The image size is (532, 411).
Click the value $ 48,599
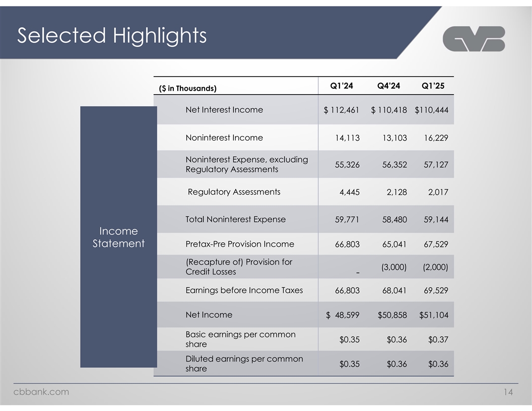[343, 315]
